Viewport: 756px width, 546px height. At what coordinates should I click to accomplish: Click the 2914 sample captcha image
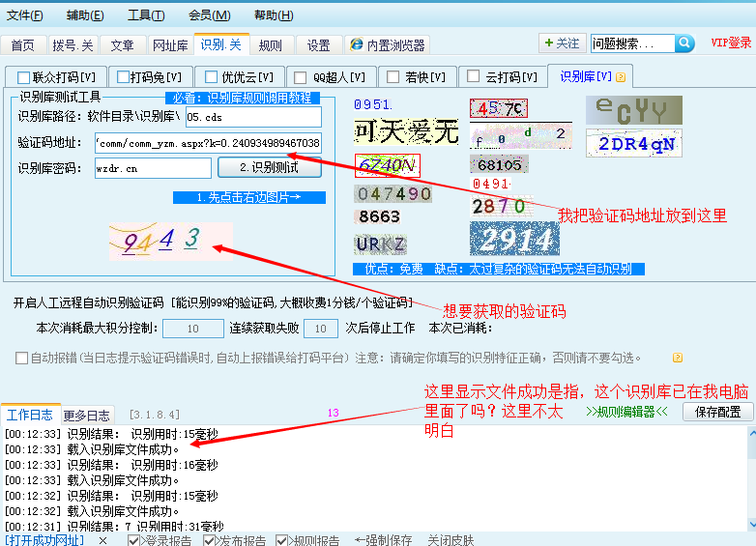[x=514, y=239]
